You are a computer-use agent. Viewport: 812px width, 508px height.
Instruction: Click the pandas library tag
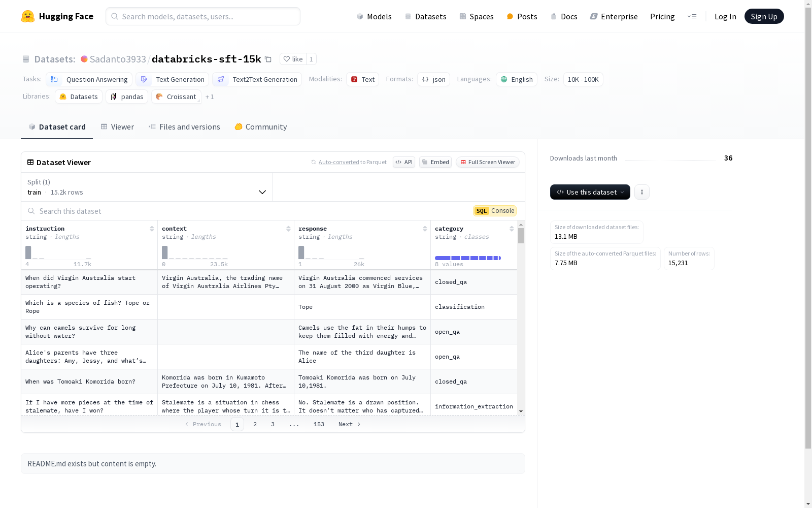point(127,97)
